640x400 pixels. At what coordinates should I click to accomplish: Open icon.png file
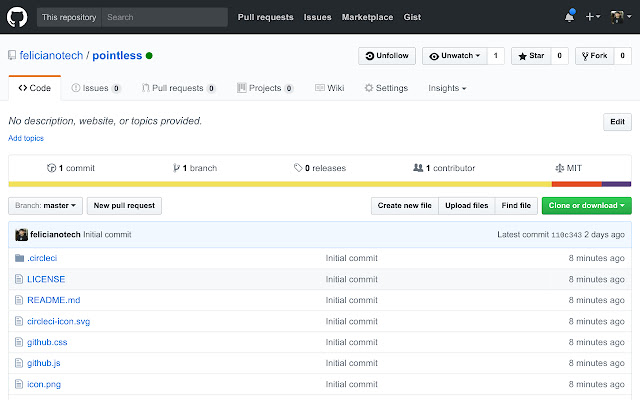click(x=44, y=384)
